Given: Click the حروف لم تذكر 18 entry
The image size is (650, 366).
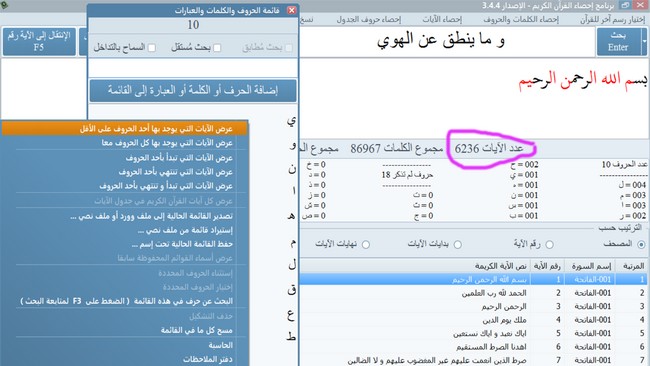Looking at the screenshot, I should (x=407, y=175).
